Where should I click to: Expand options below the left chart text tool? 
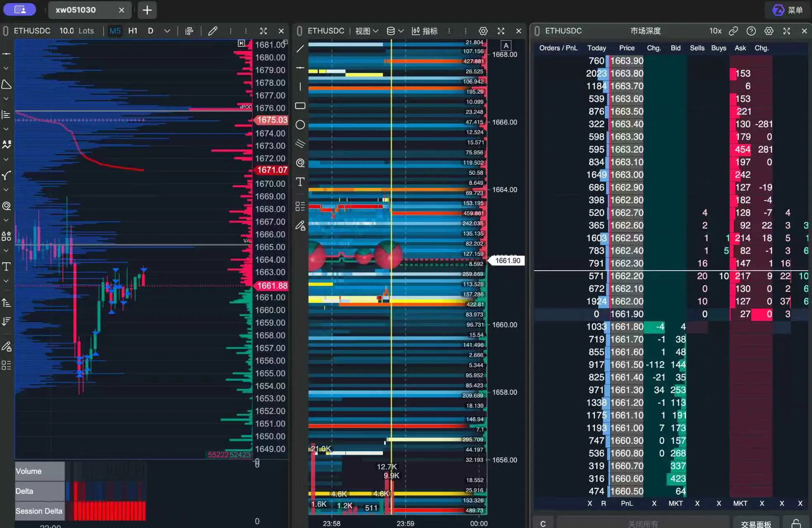(x=6, y=281)
